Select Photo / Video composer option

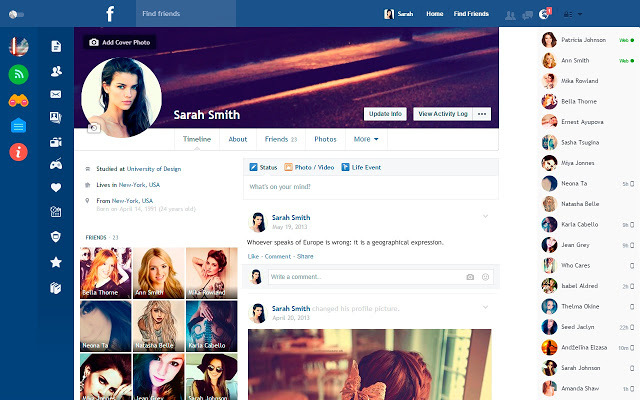[309, 167]
